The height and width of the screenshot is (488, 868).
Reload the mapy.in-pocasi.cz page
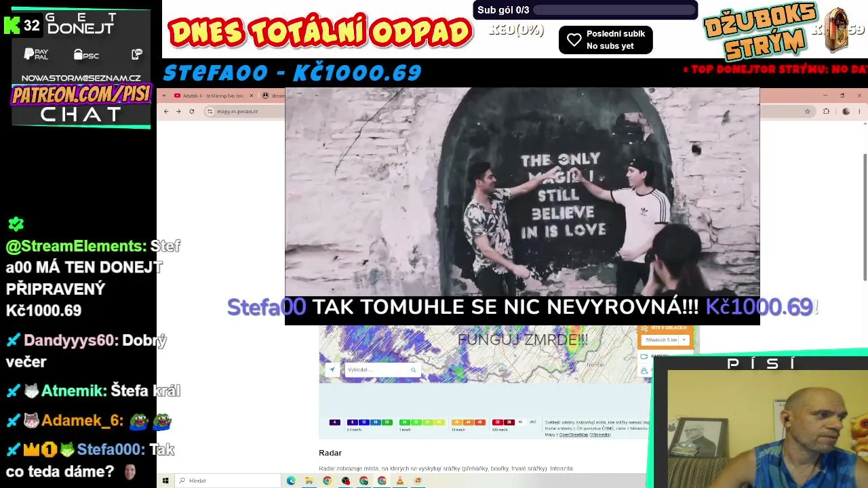(x=192, y=111)
